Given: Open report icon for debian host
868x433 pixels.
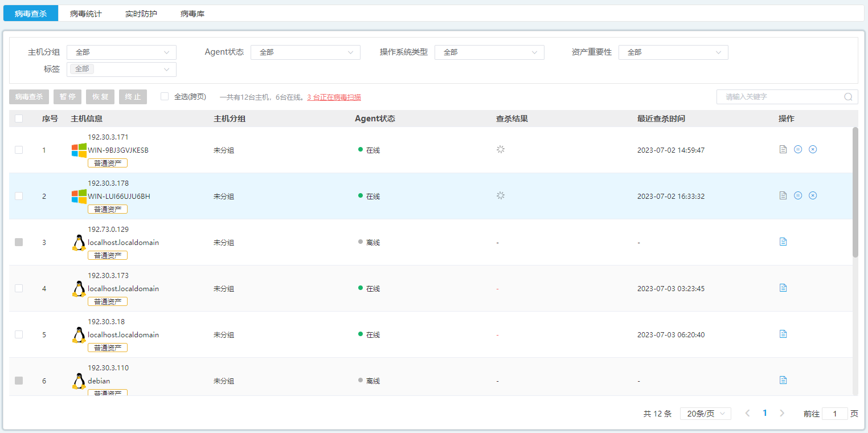Looking at the screenshot, I should coord(783,380).
